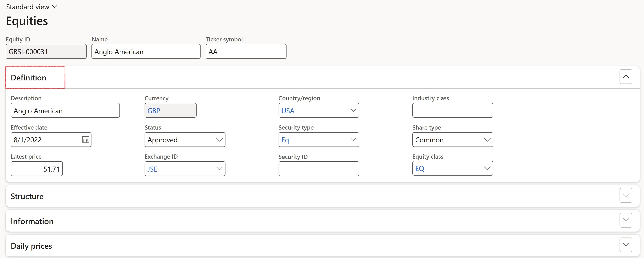The width and height of the screenshot is (644, 258).
Task: Follow the JSE exchange link
Action: coord(152,169)
